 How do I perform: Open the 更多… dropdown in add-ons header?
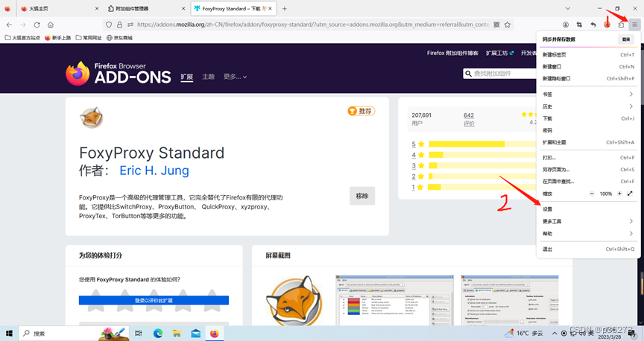click(x=235, y=77)
